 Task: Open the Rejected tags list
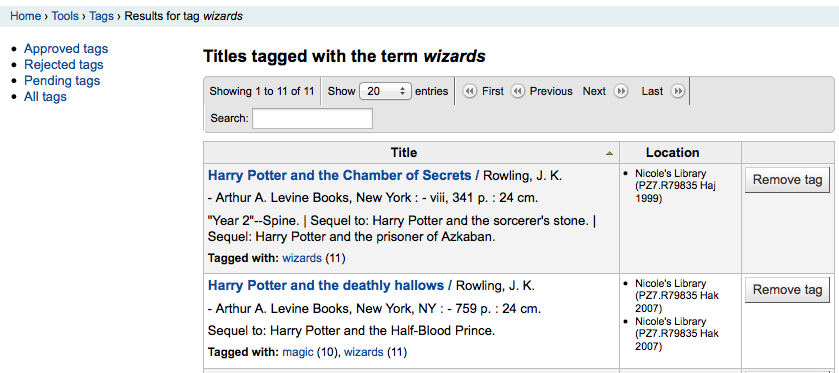[x=64, y=65]
